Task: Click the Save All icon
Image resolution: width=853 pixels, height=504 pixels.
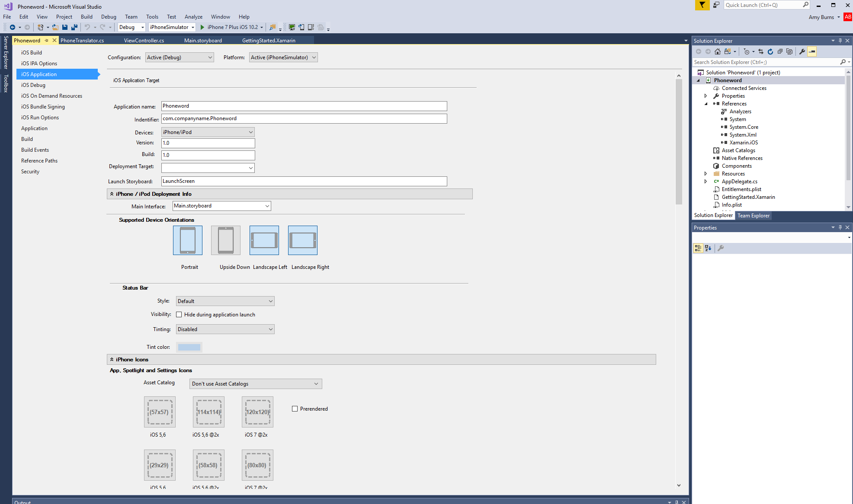Action: [74, 27]
